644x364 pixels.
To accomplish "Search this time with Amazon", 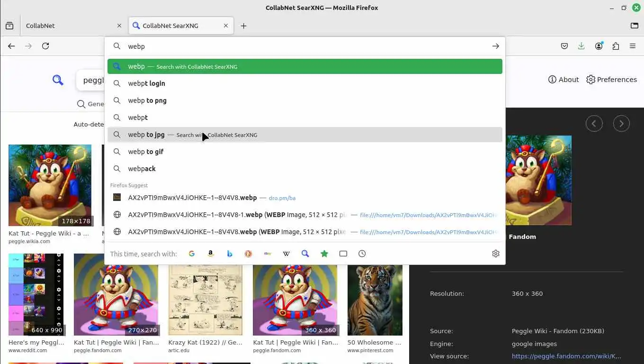I will click(211, 254).
